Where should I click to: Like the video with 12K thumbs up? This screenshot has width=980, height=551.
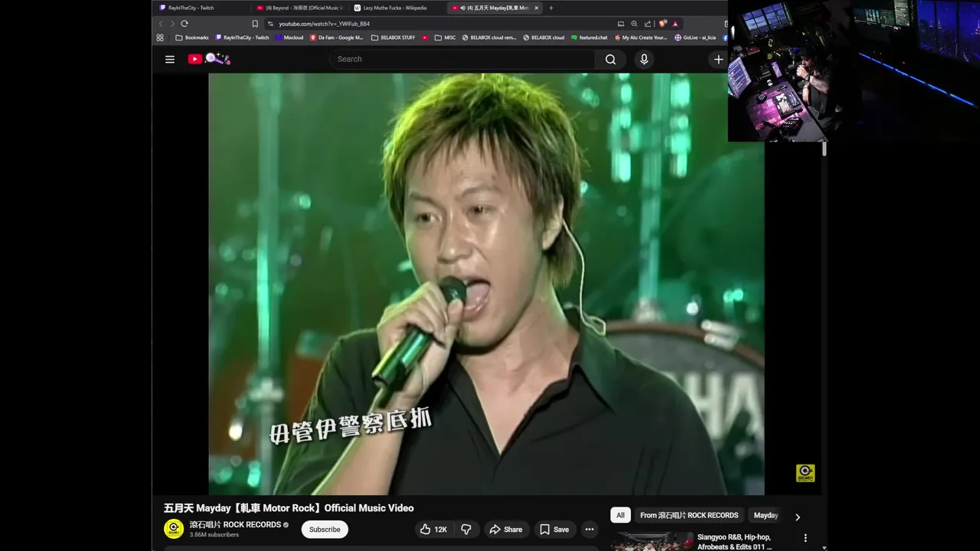coord(433,530)
